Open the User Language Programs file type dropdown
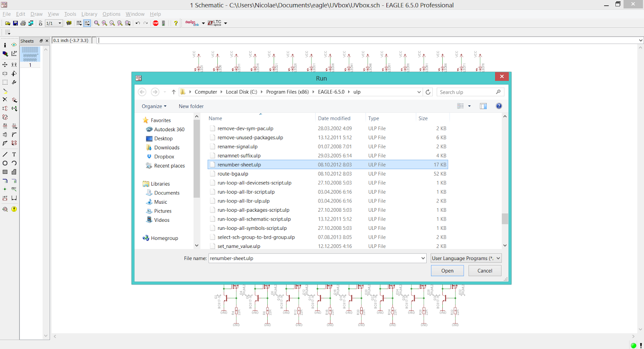 point(466,258)
